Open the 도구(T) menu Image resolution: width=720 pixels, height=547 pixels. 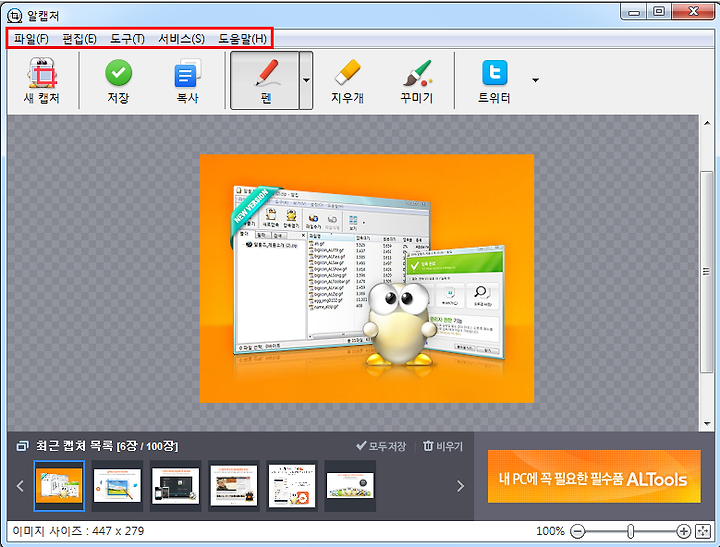[x=127, y=39]
